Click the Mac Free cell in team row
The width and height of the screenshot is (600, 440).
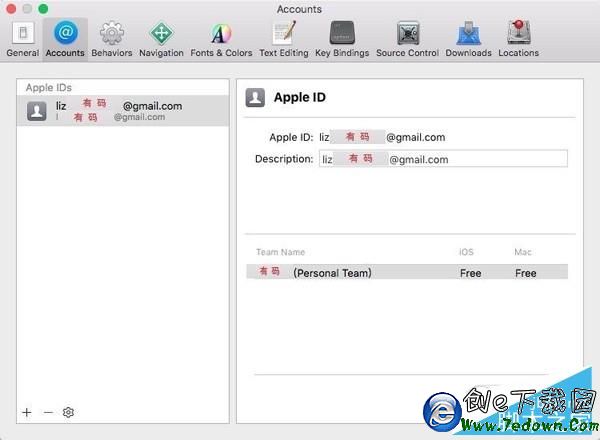pyautogui.click(x=525, y=273)
